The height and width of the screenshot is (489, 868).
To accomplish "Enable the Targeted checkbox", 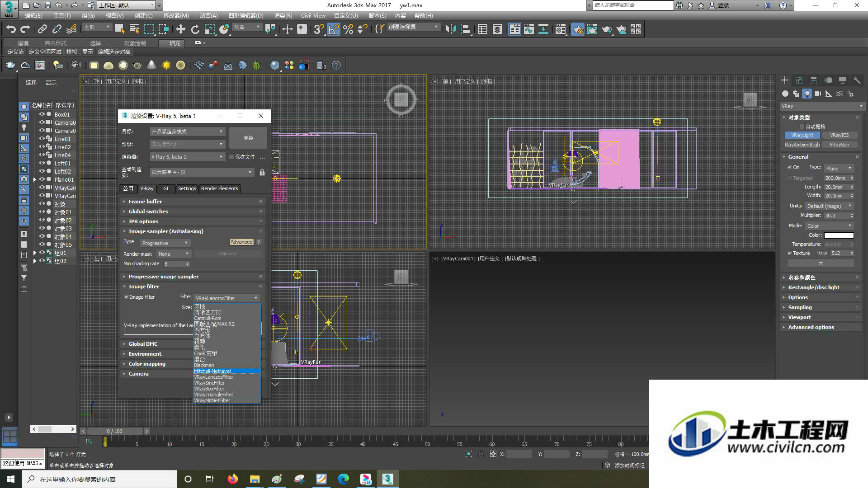I will pos(790,178).
